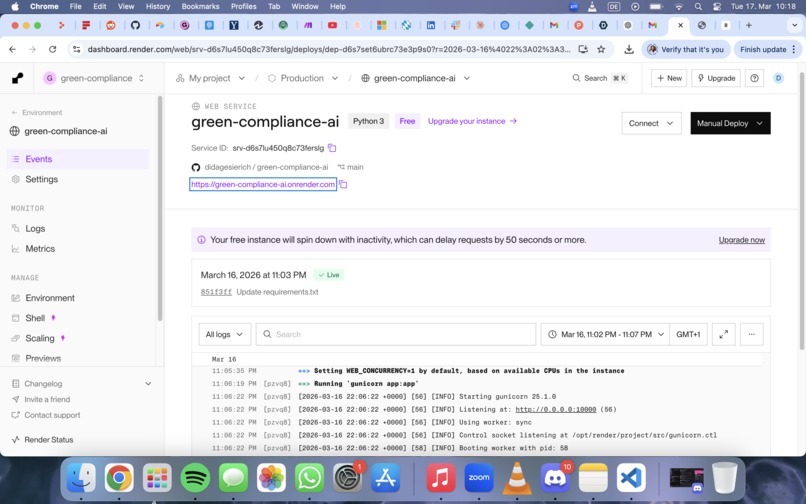806x504 pixels.
Task: Focus the logs Search field
Action: [396, 334]
